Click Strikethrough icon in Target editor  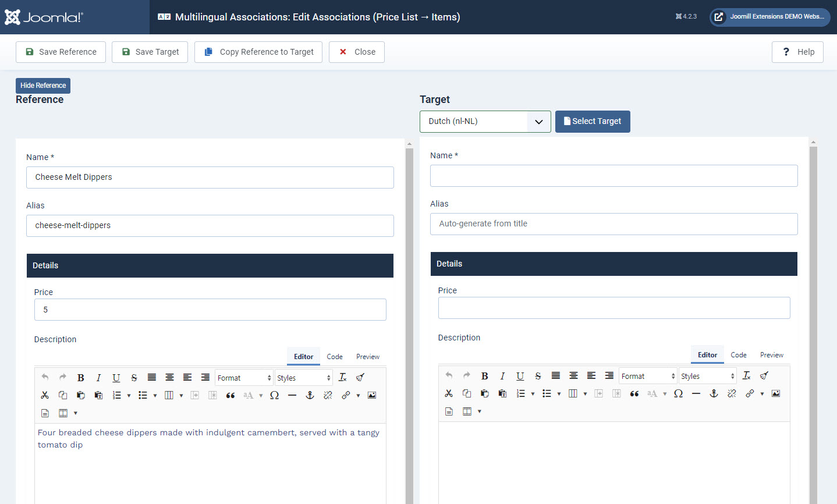[x=538, y=376]
